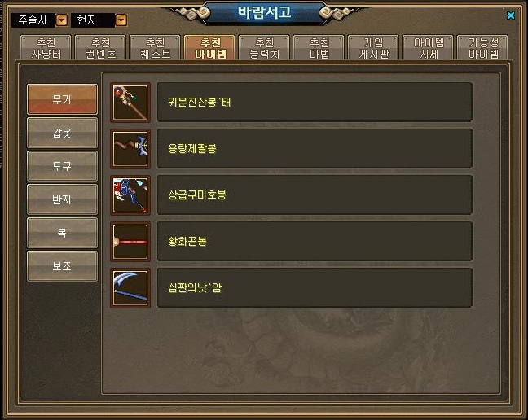Open the 기능성 아이템 tab
Viewport: 528px width, 420px height.
[483, 48]
